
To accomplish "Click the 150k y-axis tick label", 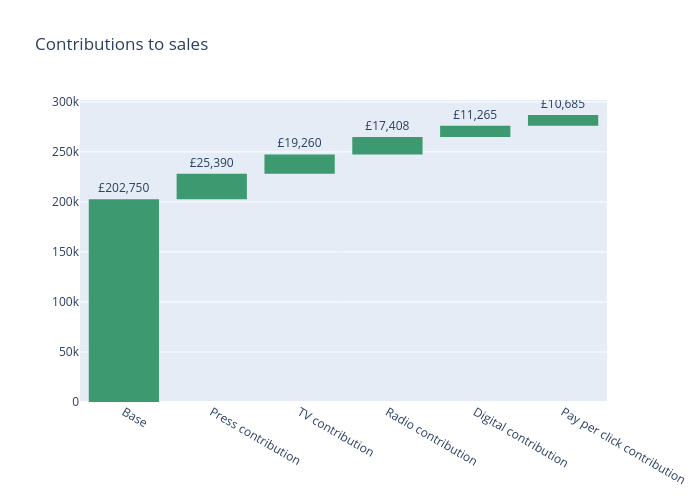I will (66, 252).
